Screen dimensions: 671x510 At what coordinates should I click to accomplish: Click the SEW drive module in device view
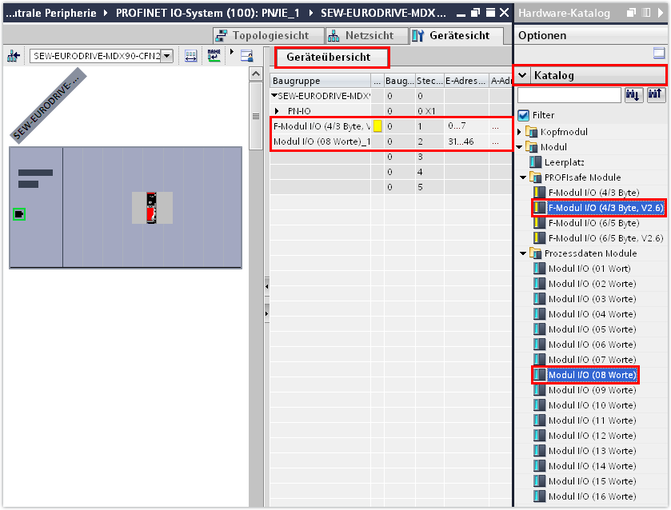153,207
